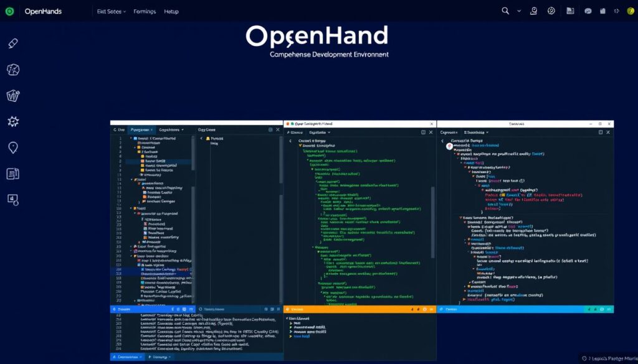Open the 'Exit Sotes' dropdown menu
The width and height of the screenshot is (638, 364).
pyautogui.click(x=112, y=11)
